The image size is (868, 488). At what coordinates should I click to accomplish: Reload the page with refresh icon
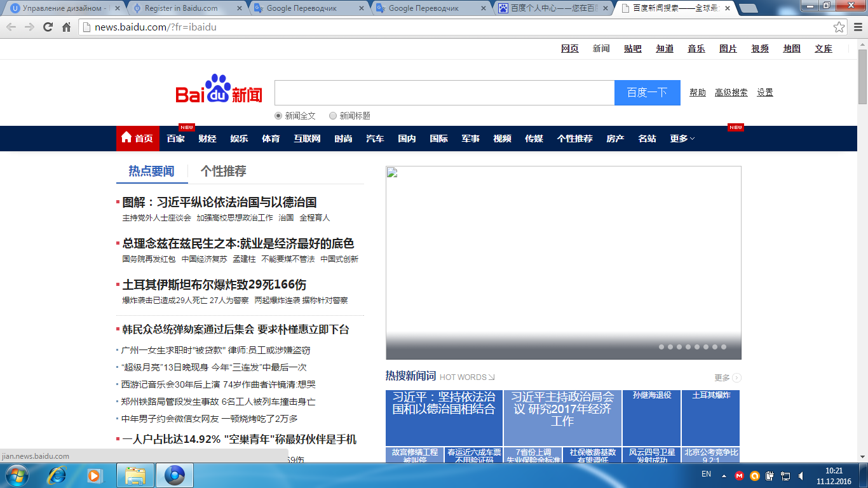click(x=48, y=27)
